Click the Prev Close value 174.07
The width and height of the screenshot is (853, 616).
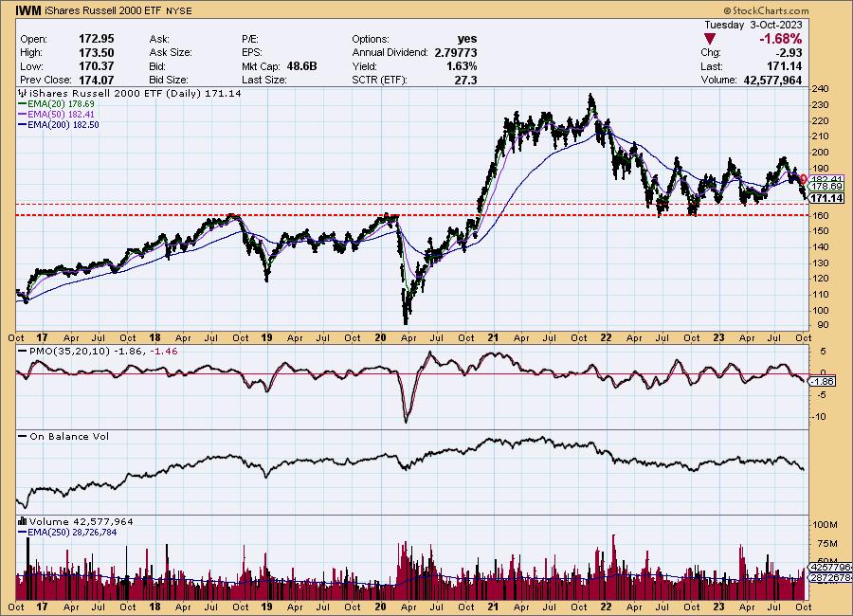pyautogui.click(x=97, y=80)
